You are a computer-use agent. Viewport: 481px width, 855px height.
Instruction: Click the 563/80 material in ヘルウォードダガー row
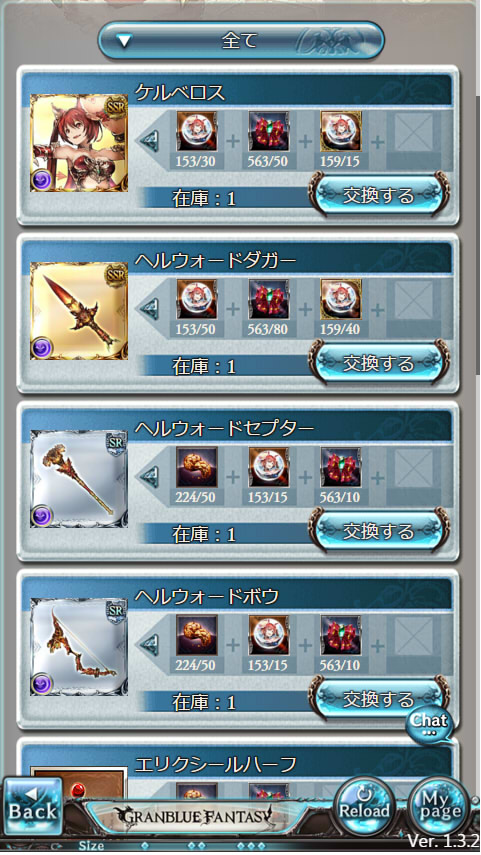click(x=268, y=299)
